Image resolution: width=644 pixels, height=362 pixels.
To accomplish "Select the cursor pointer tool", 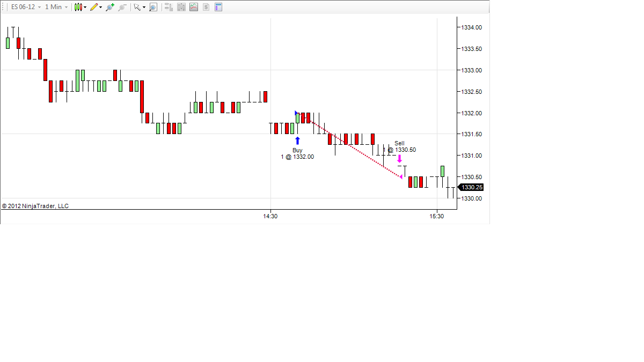I will coord(137,7).
